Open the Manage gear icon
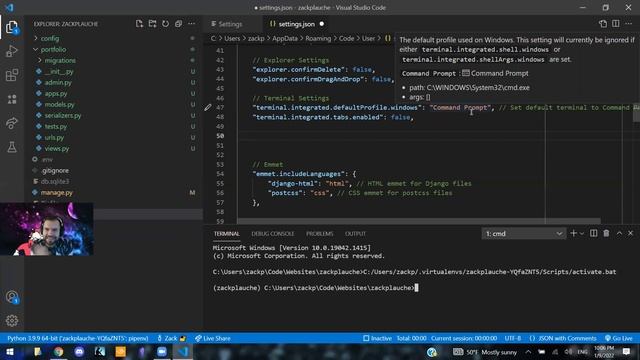Image resolution: width=640 pixels, height=360 pixels. 12,321
